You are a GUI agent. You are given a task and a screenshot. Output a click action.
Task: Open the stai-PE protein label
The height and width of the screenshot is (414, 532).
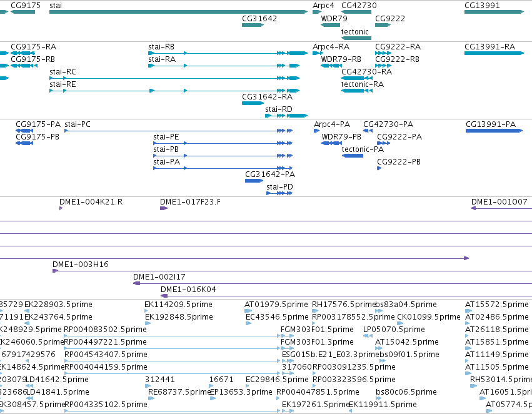166,137
